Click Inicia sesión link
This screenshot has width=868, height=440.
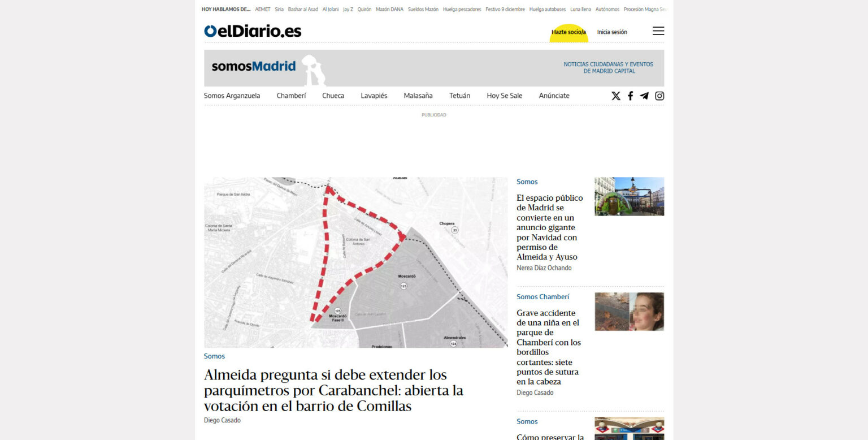pos(612,32)
